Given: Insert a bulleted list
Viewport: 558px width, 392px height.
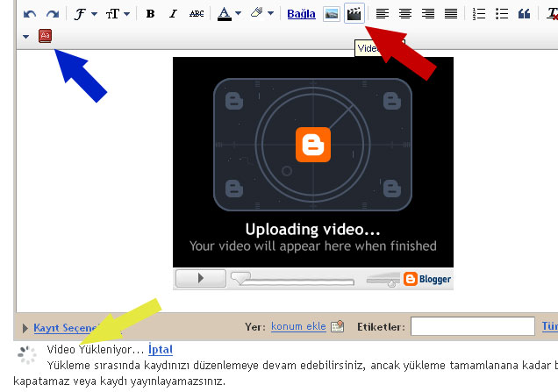Looking at the screenshot, I should click(x=502, y=14).
